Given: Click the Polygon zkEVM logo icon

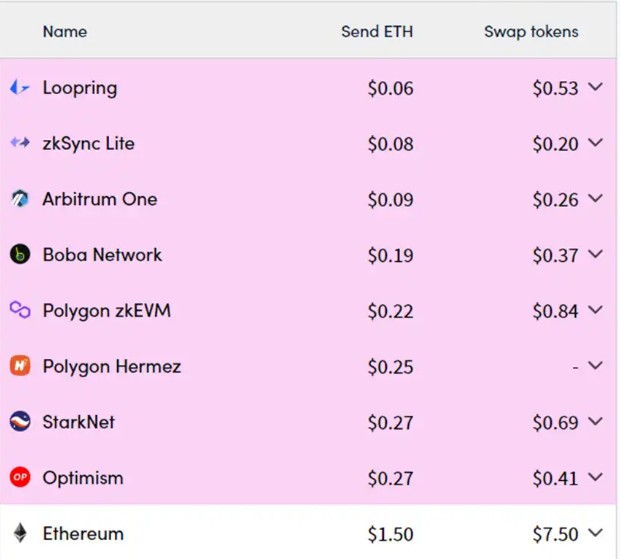Looking at the screenshot, I should tap(20, 310).
